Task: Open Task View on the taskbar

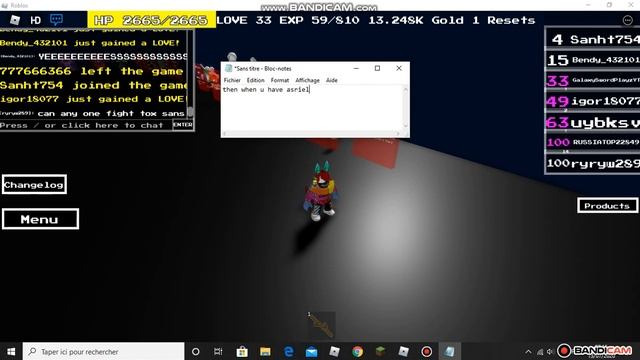Action: [218, 351]
